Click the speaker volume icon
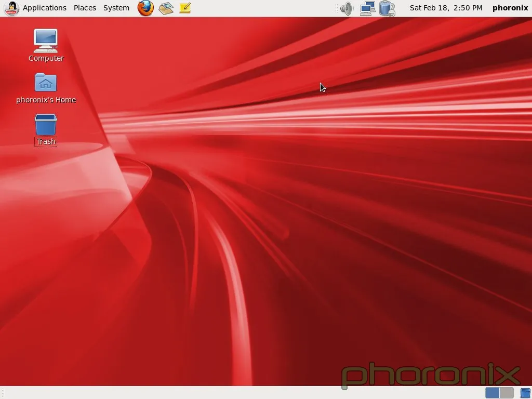 pos(346,8)
